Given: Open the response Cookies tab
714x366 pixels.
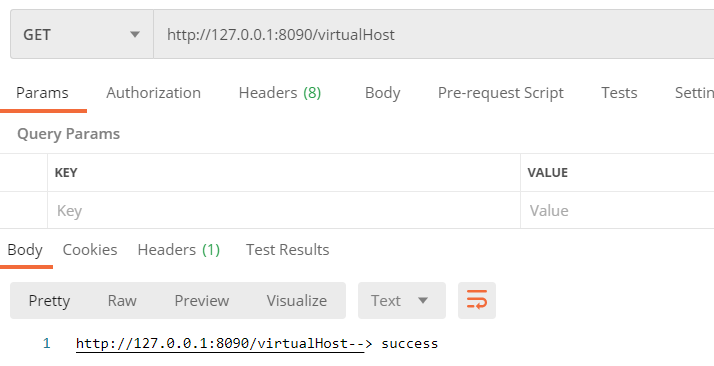Looking at the screenshot, I should tap(90, 250).
